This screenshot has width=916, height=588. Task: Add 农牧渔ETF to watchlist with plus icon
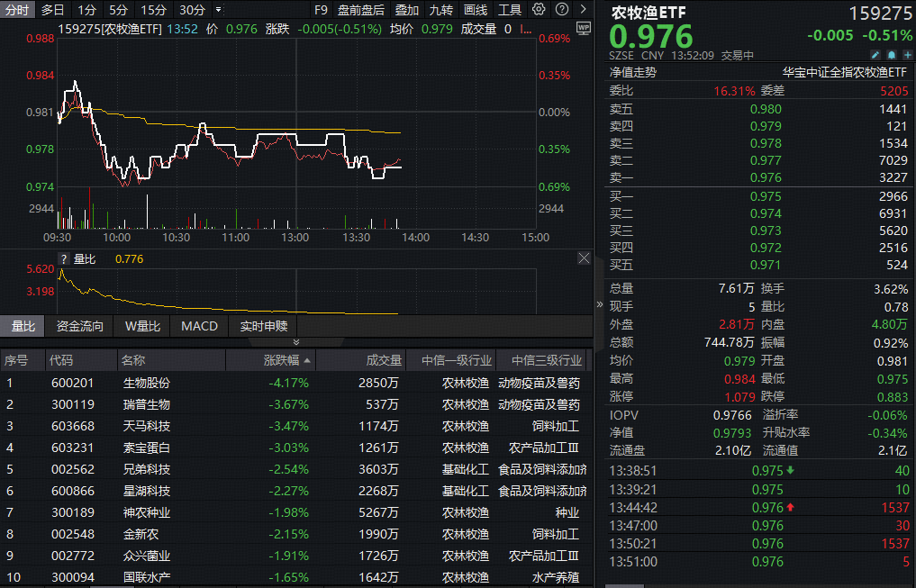coord(907,55)
